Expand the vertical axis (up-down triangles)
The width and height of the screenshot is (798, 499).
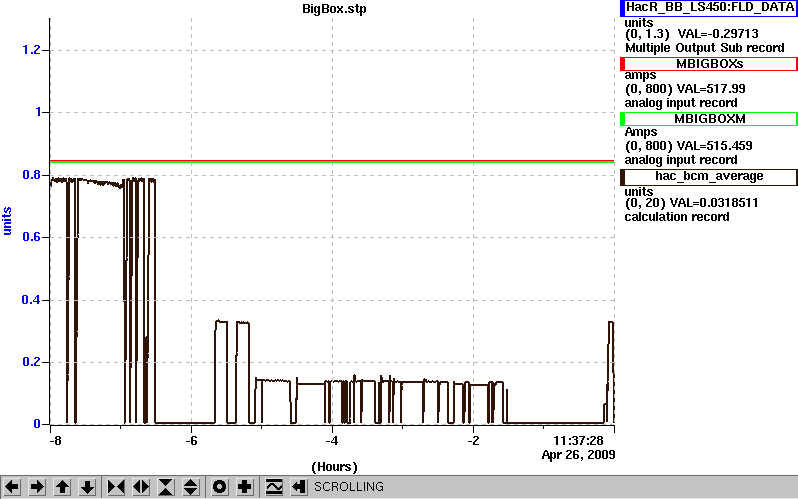(x=190, y=487)
